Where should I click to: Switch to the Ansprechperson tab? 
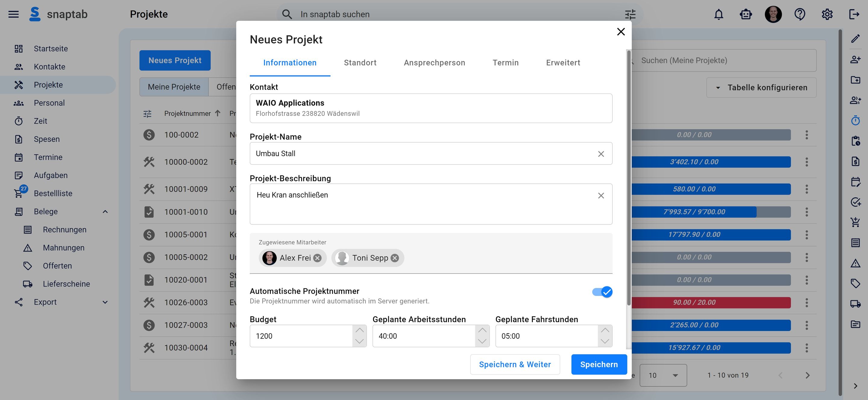(434, 63)
